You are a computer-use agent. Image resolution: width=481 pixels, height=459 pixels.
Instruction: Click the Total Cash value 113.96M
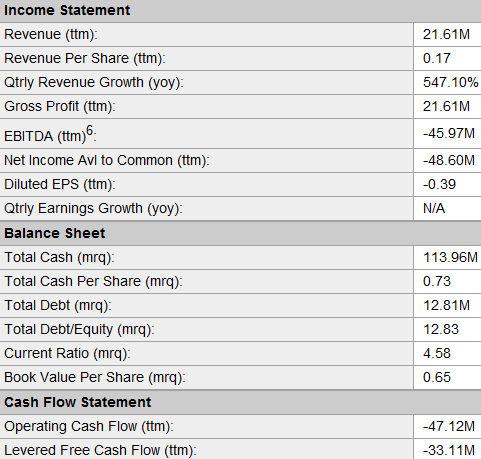[x=450, y=257]
